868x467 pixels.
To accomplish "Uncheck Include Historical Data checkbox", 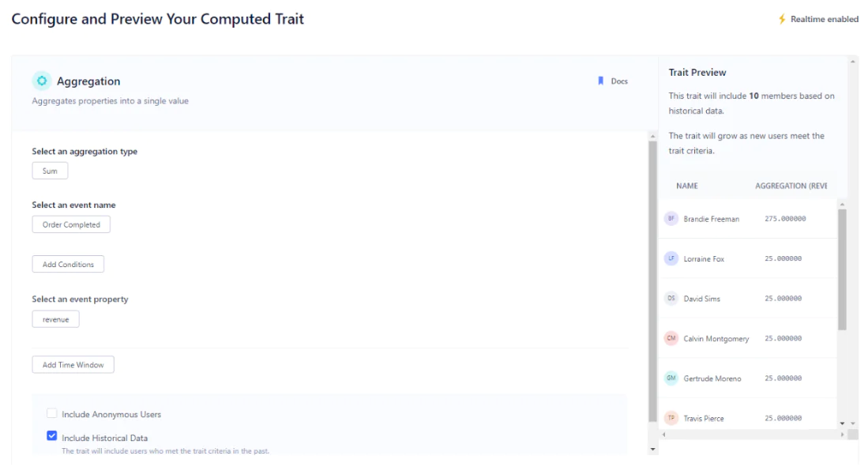I will tap(52, 436).
